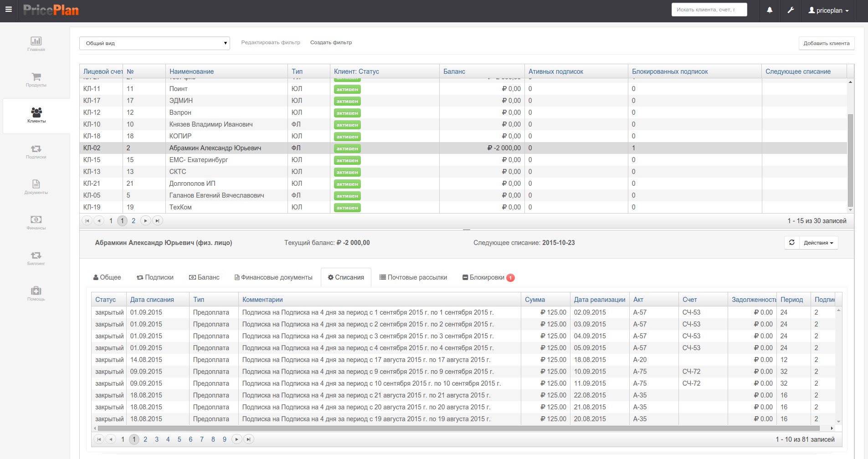
Task: Open Финансы section in the sidebar
Action: (36, 222)
